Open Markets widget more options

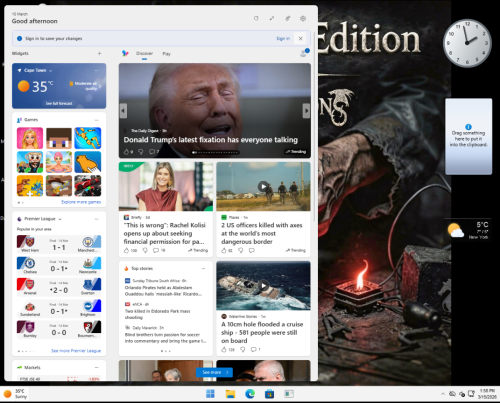tap(97, 367)
